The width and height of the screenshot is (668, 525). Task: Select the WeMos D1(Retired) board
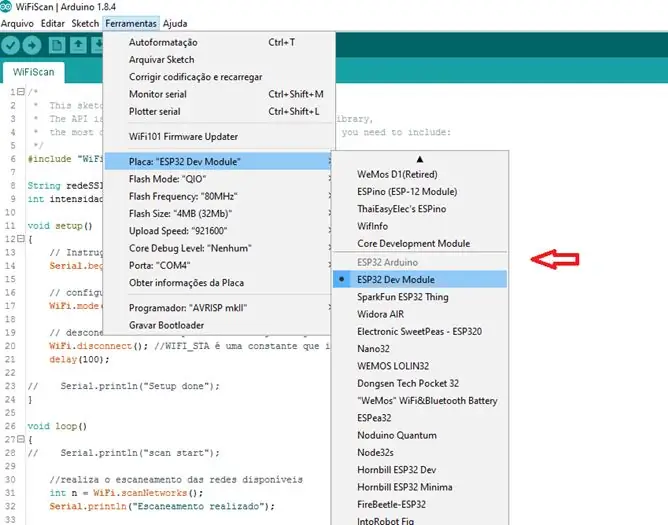point(420,174)
